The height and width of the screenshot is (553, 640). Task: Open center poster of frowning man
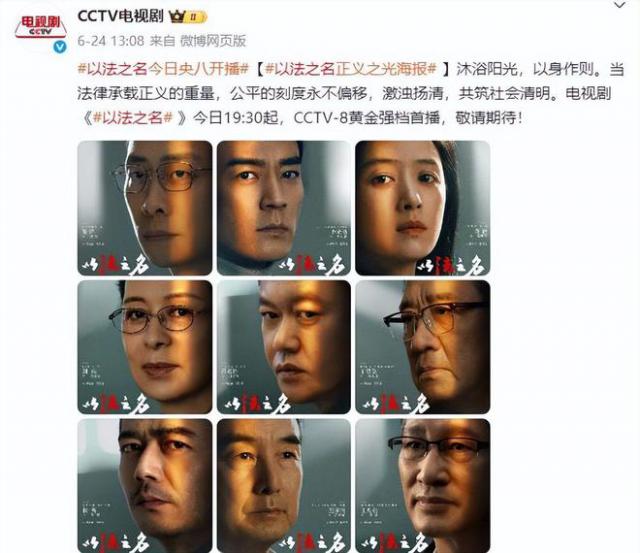284,347
